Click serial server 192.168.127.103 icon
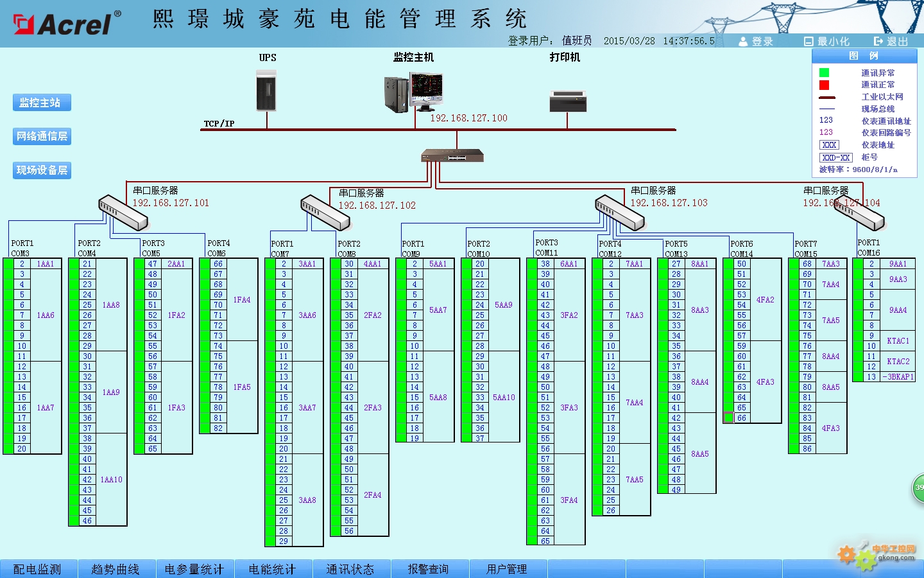Image resolution: width=924 pixels, height=578 pixels. tap(620, 213)
